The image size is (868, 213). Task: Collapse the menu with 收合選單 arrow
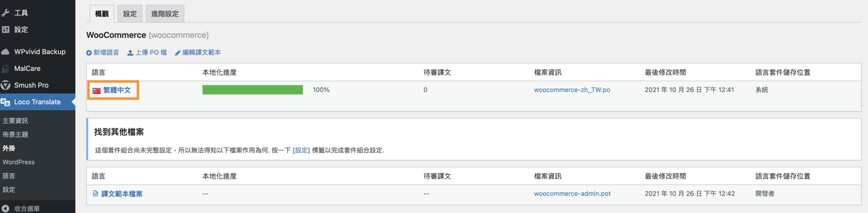(x=5, y=209)
